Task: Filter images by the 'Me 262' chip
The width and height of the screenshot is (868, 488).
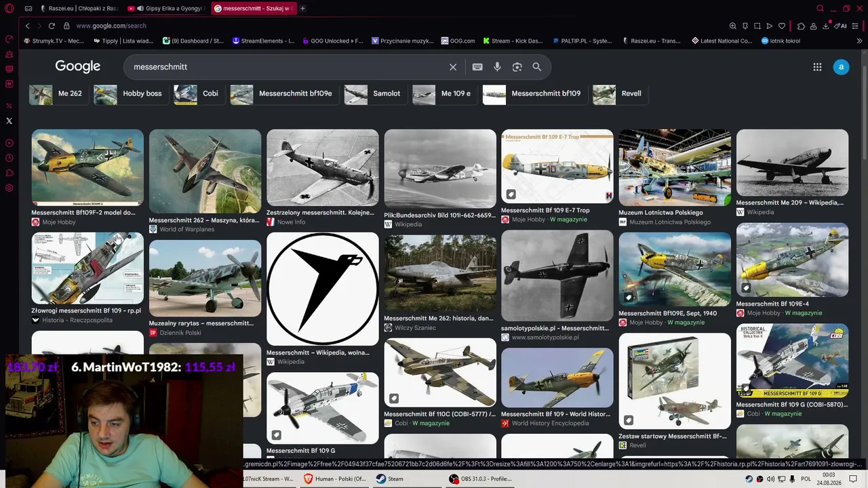Action: point(58,94)
